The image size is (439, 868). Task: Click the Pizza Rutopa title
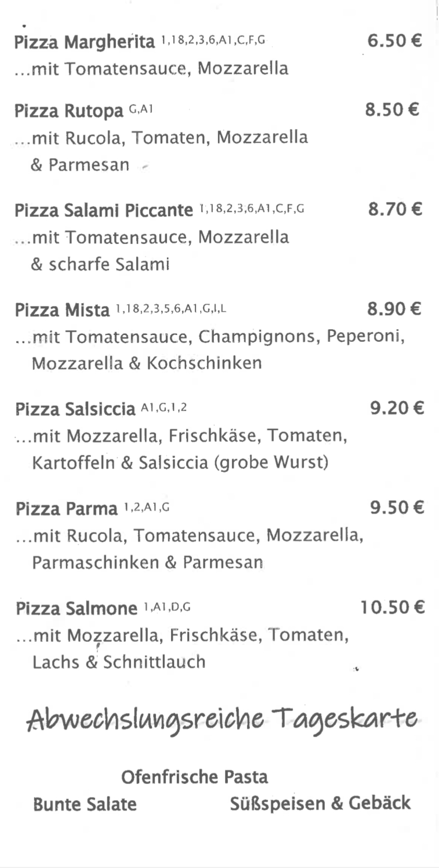69,110
